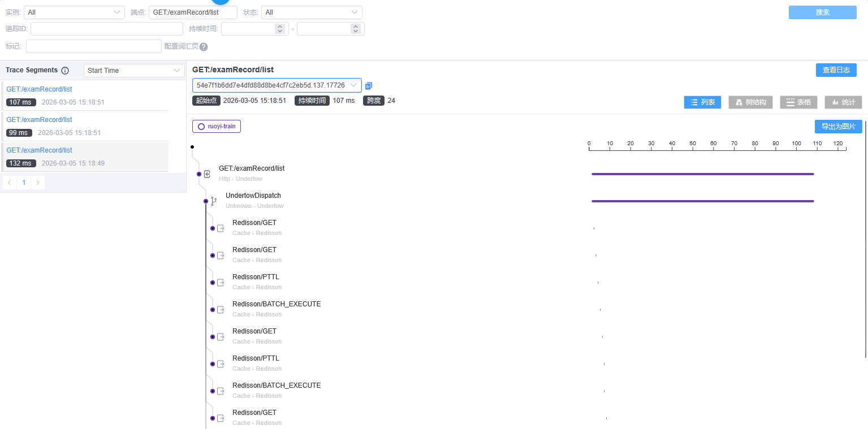
Task: Select the 132 ms trace segment
Action: pos(85,157)
